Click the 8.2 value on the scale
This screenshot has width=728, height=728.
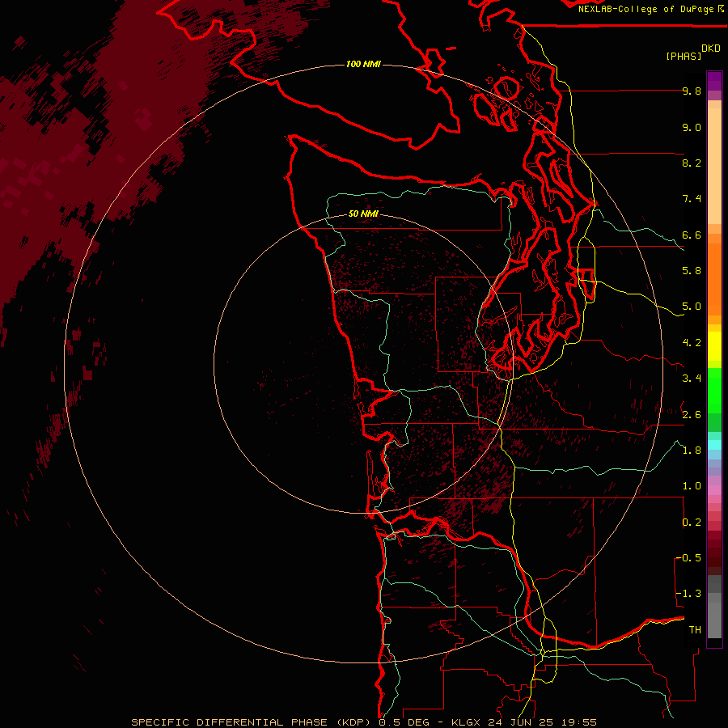(x=692, y=163)
